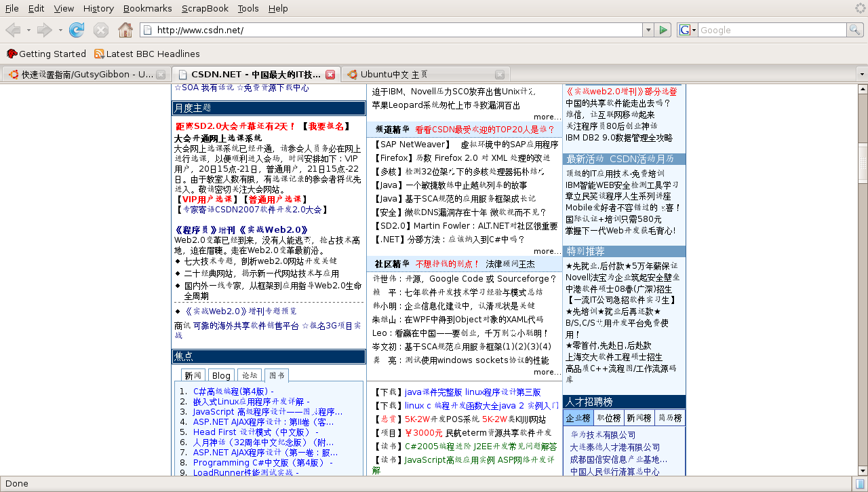Click the 普通用户选课 link

(274, 200)
